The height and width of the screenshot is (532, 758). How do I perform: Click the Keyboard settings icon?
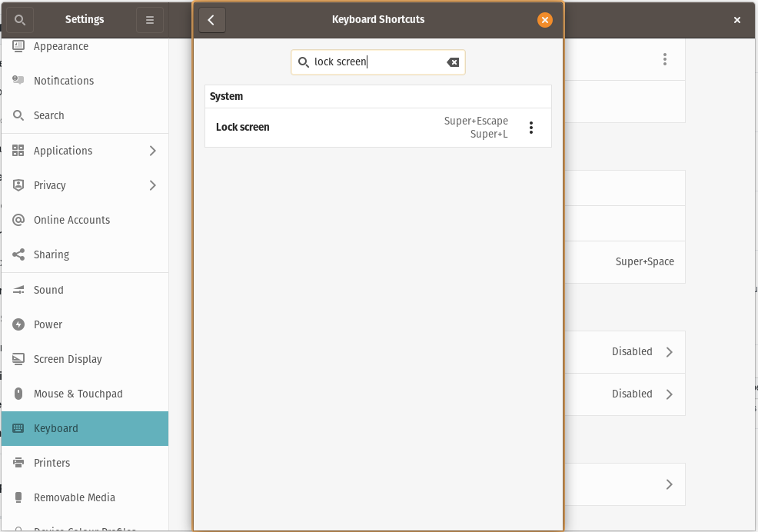point(18,428)
